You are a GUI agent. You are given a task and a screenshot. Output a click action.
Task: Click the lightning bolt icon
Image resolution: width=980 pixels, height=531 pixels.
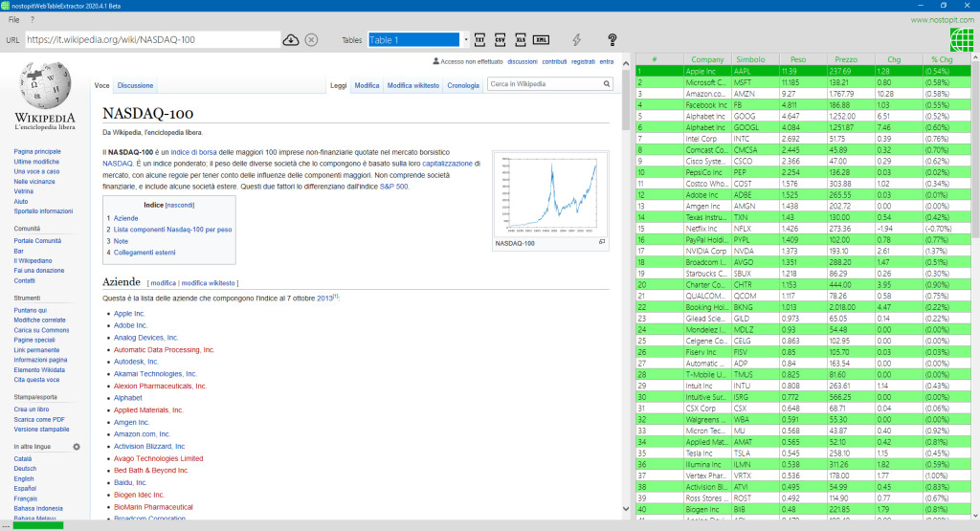pyautogui.click(x=576, y=40)
